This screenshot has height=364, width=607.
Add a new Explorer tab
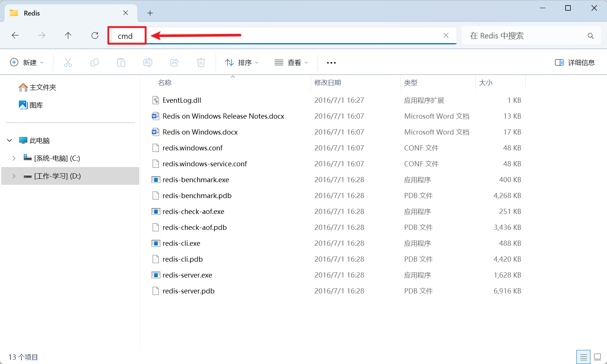(x=150, y=13)
